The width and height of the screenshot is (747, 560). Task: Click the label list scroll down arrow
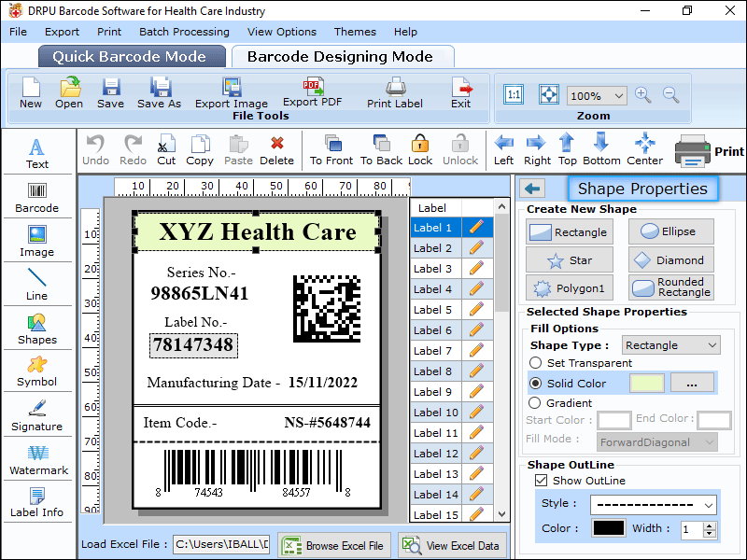pyautogui.click(x=501, y=514)
